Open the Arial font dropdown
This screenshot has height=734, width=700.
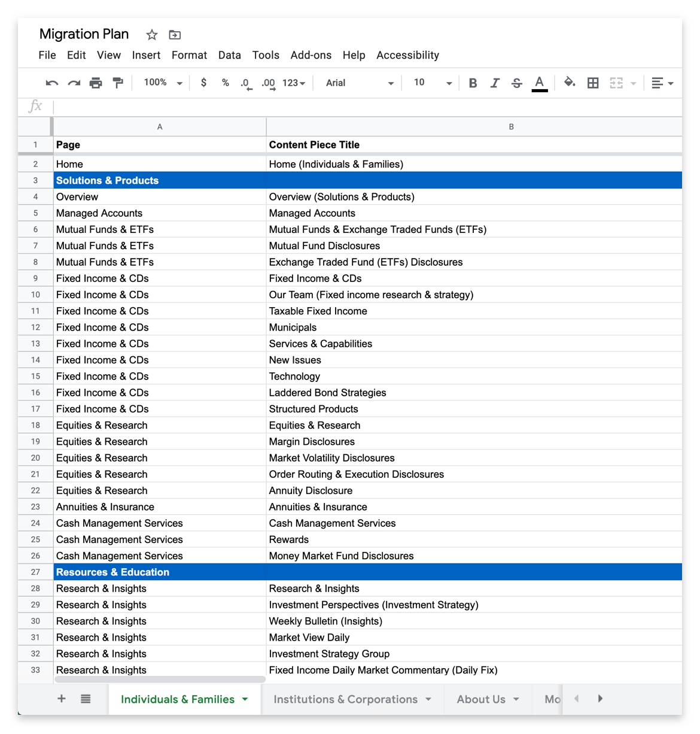pyautogui.click(x=360, y=83)
